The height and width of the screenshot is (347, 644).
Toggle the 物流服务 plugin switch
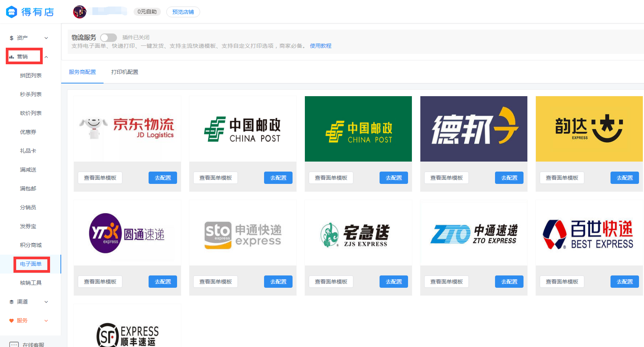(109, 38)
